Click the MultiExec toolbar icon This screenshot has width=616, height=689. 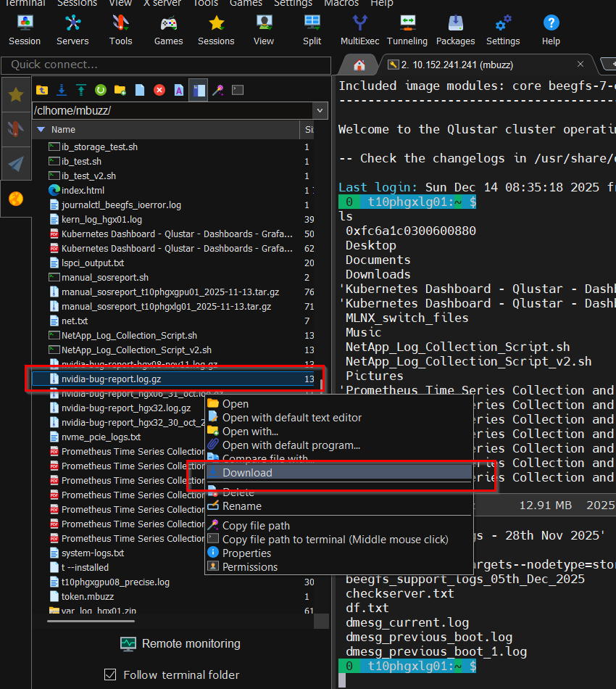[x=359, y=29]
